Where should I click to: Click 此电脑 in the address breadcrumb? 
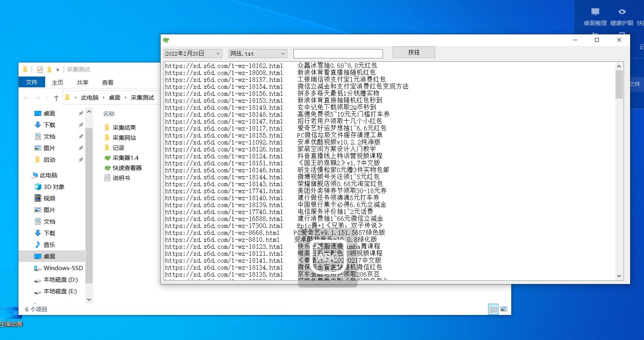pyautogui.click(x=90, y=98)
